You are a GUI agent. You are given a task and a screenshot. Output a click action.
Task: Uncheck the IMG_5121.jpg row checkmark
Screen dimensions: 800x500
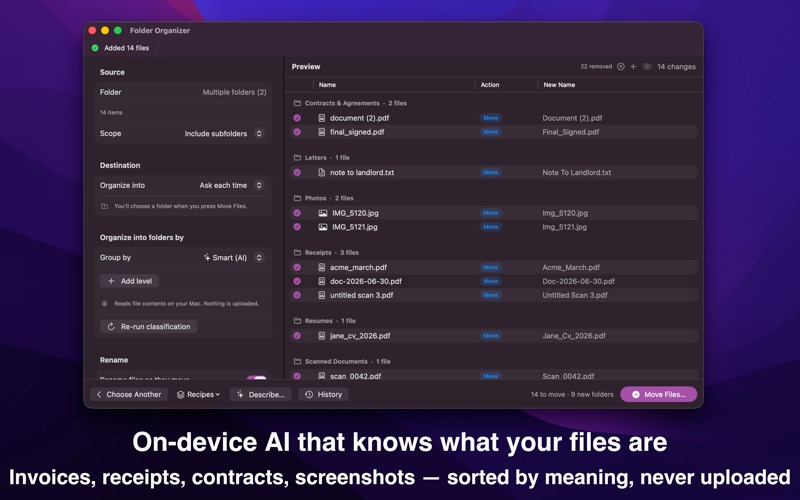pos(297,227)
